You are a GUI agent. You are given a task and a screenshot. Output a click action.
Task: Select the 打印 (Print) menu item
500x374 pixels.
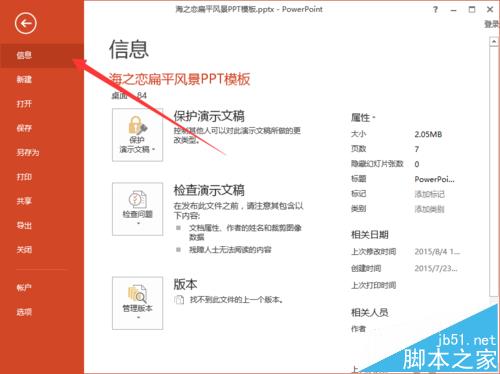(x=42, y=177)
